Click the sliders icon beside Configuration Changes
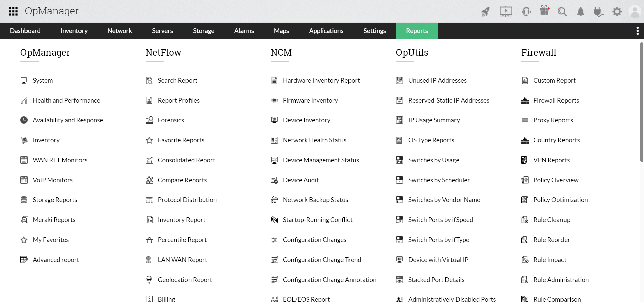644x302 pixels. coord(274,240)
